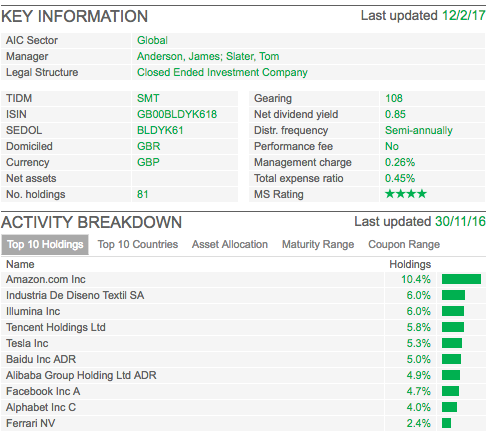Click the SEDOL code BLDYK61

[160, 130]
